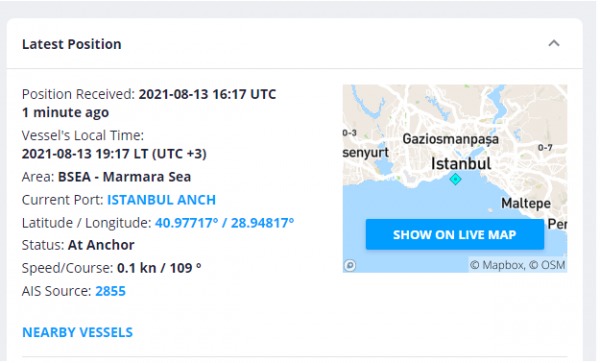The image size is (600, 363).
Task: Collapse the Latest Position panel chevron
Action: tap(554, 44)
